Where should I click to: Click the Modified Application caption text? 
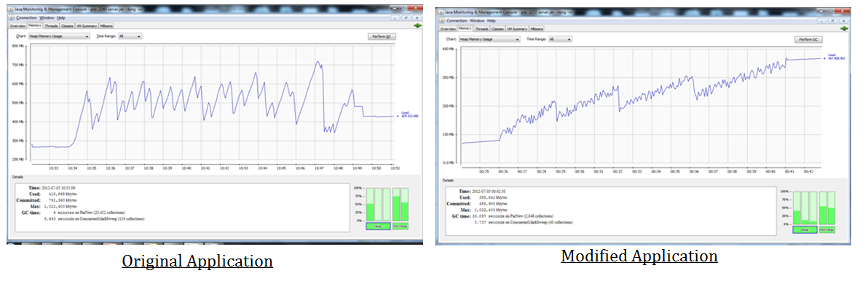(x=639, y=256)
